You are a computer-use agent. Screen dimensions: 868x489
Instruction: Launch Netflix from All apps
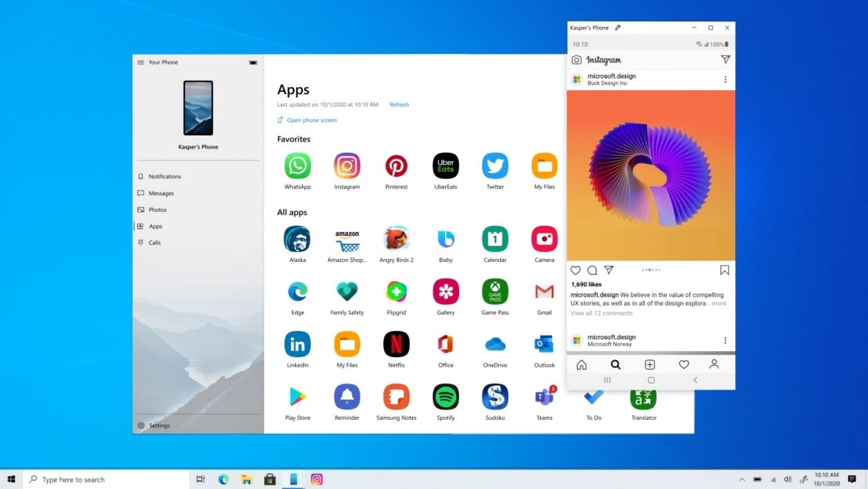pyautogui.click(x=396, y=344)
